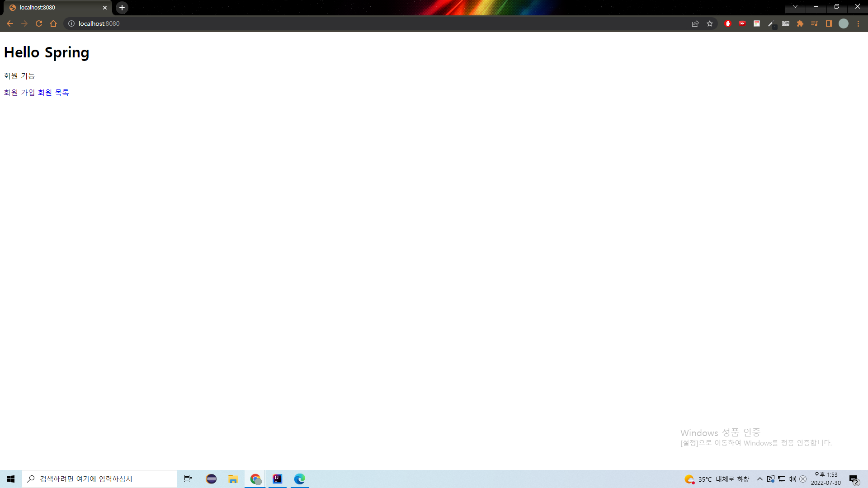Reload the localhost:8080 page
868x488 pixels.
coord(39,23)
